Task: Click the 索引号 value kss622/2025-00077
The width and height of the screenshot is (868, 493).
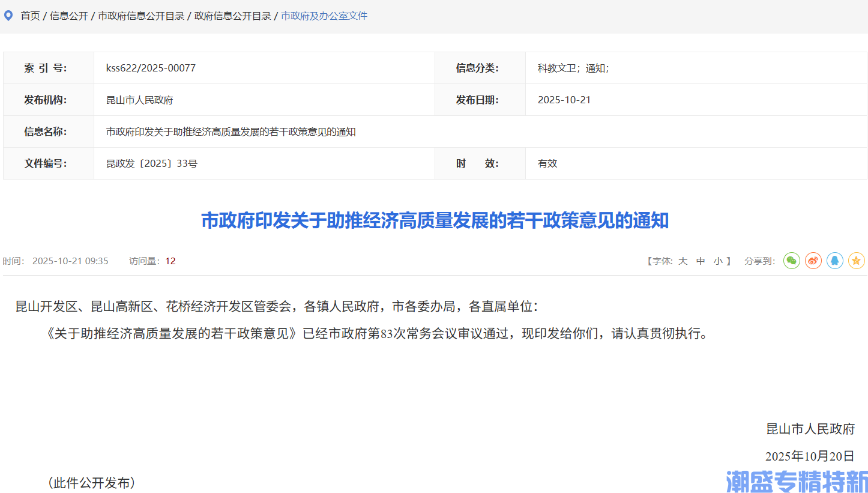Action: 149,68
